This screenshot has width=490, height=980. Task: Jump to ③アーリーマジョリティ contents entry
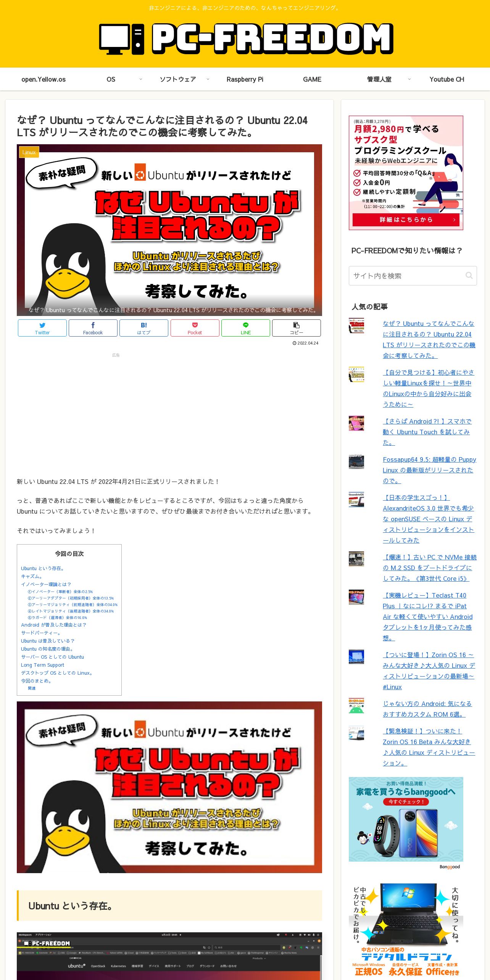73,604
